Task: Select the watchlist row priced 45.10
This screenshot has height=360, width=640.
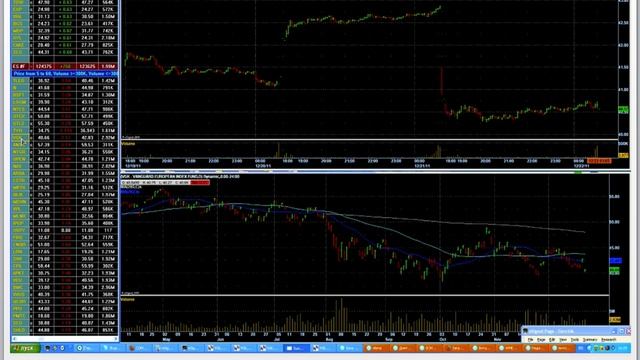Action: pos(65,180)
